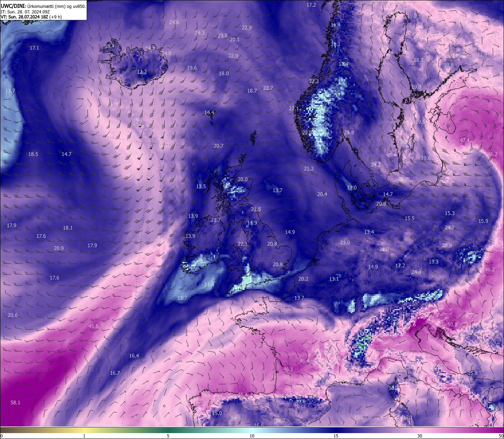
Task: Click the 13.5 value label
Action: point(201,186)
